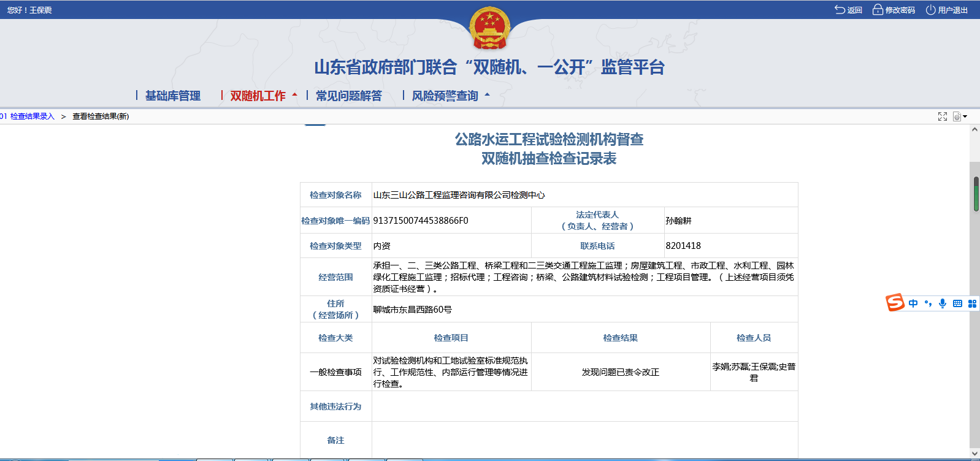Open the Sogou toolbox grid icon
The image size is (980, 461).
tap(972, 303)
